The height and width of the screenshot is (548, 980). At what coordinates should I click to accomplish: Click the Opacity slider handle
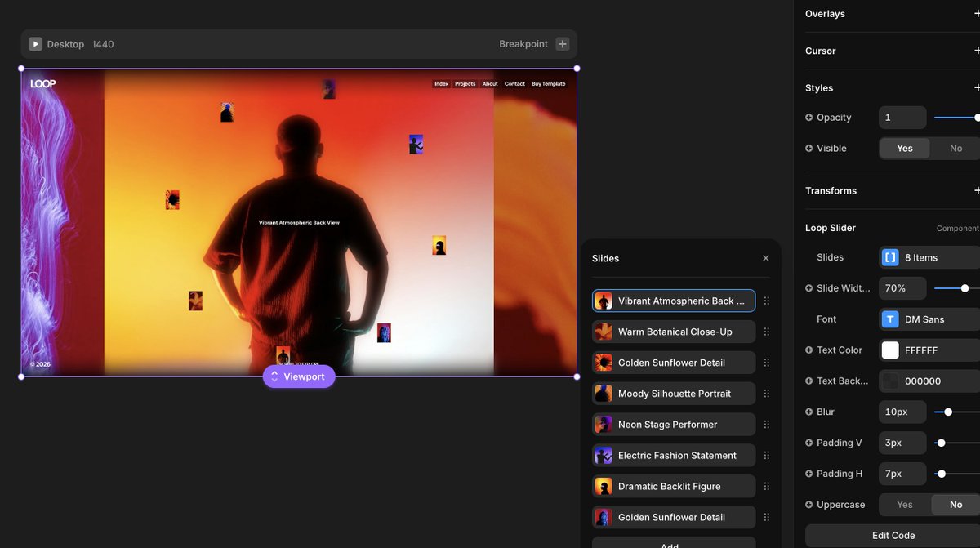coord(977,118)
